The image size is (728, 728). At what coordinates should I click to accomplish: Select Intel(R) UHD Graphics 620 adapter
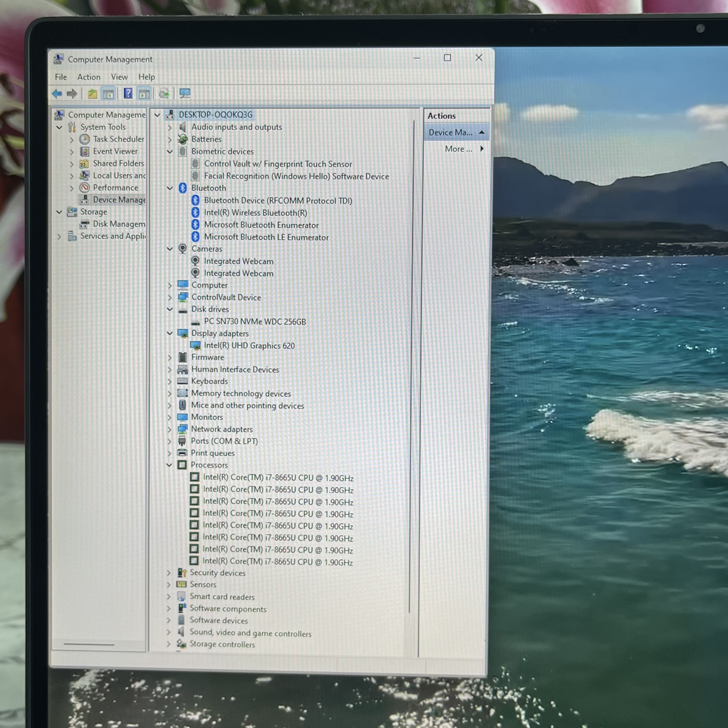(x=249, y=346)
